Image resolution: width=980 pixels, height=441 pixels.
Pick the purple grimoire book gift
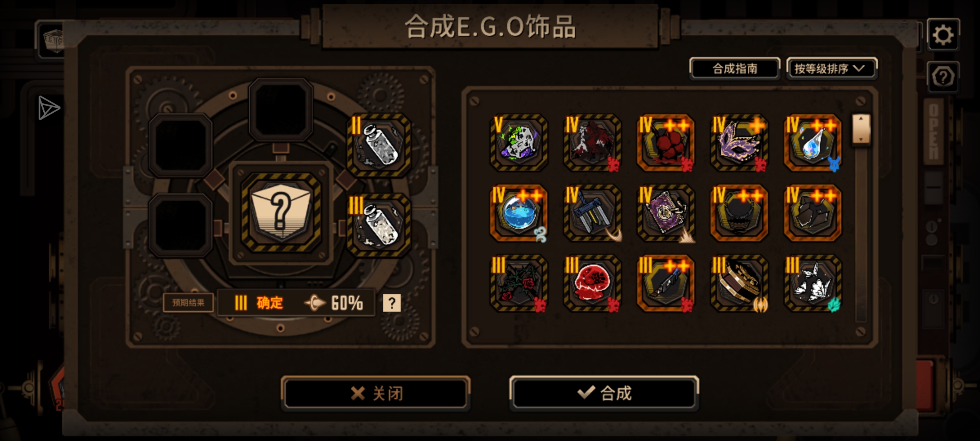point(666,213)
